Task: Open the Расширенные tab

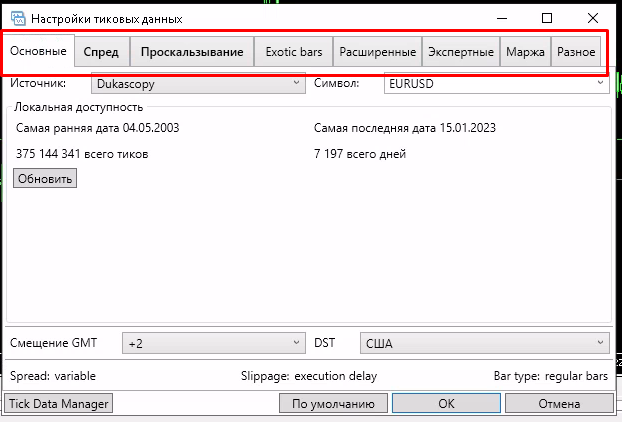Action: coord(378,52)
